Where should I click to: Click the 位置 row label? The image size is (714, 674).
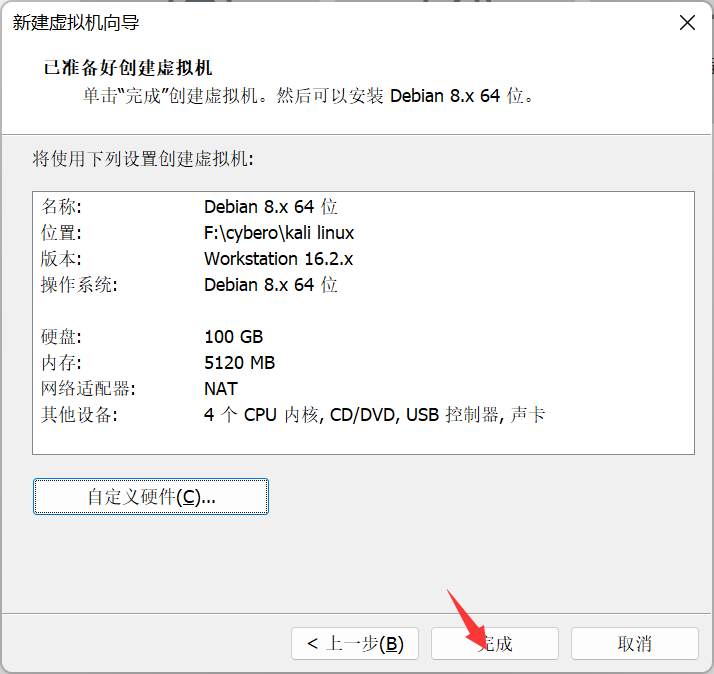[61, 233]
